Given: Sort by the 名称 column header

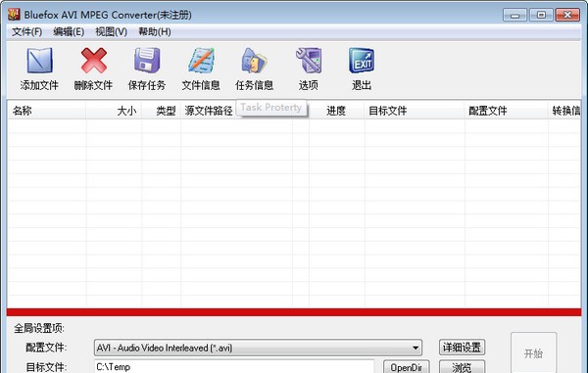Looking at the screenshot, I should (47, 111).
